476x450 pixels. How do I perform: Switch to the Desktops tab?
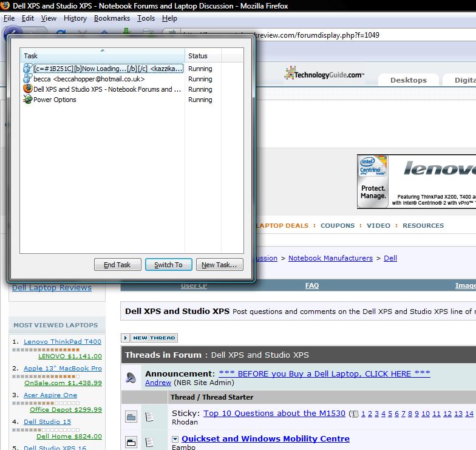pos(408,80)
